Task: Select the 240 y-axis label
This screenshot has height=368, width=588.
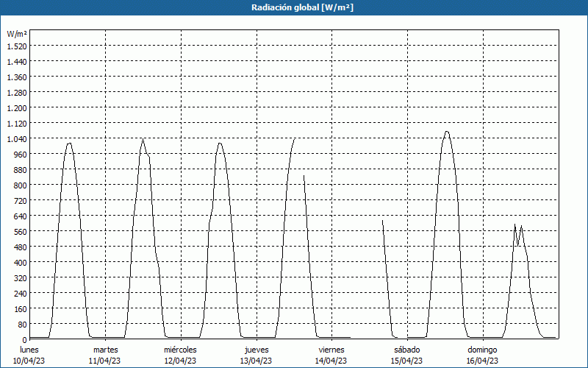Action: 21,294
